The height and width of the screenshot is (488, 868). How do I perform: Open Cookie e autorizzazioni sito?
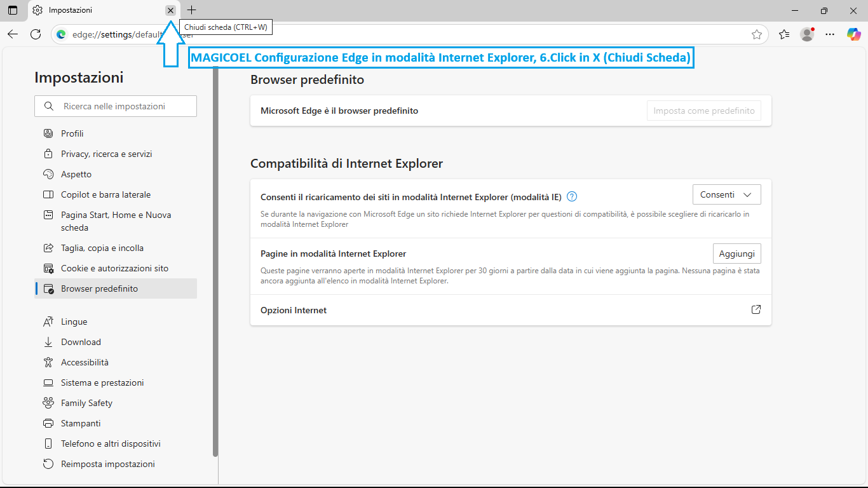[116, 268]
